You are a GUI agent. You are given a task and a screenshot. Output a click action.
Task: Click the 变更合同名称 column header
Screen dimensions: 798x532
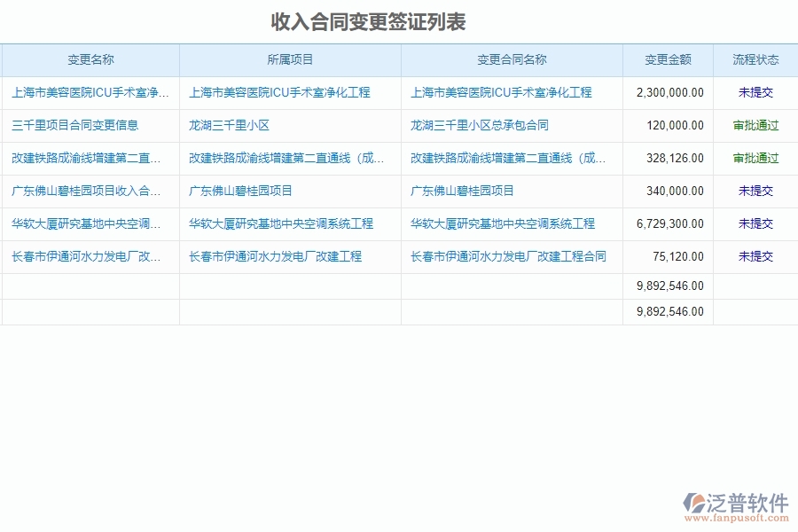510,59
